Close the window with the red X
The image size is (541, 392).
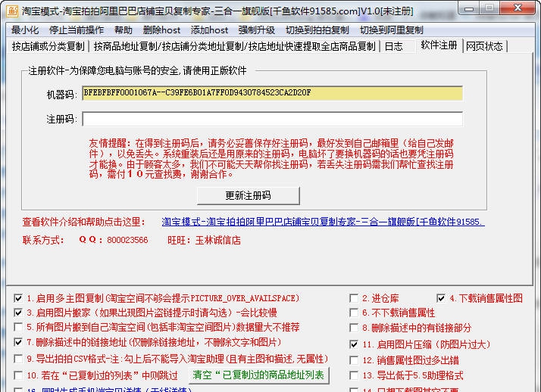point(518,8)
